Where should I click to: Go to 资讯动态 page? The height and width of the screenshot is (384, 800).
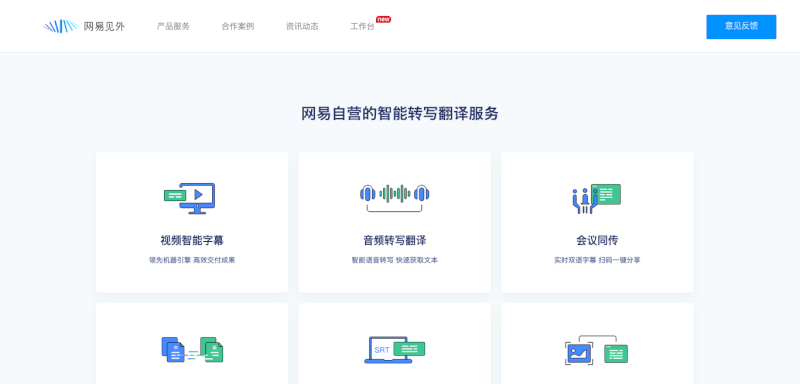(302, 27)
